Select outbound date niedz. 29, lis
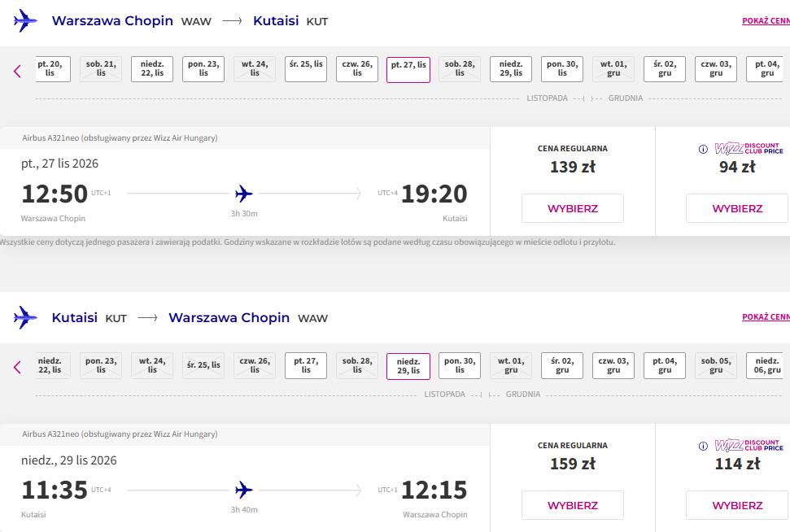 pyautogui.click(x=511, y=69)
